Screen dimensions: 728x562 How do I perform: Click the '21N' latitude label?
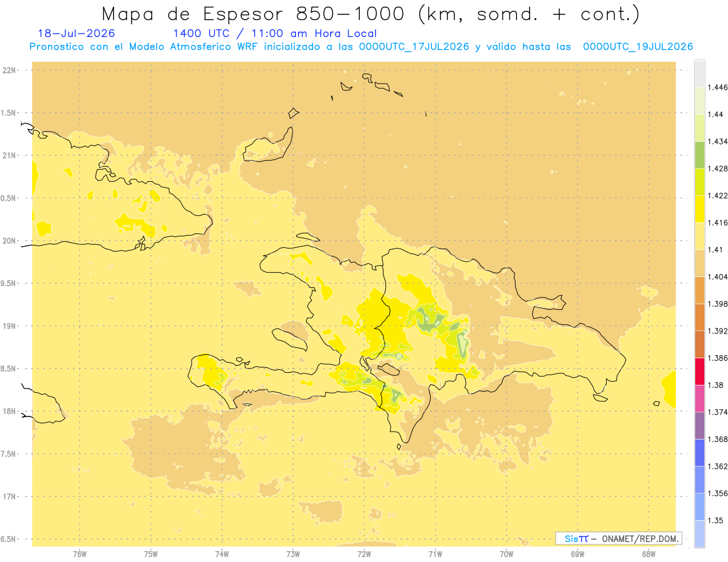8,155
